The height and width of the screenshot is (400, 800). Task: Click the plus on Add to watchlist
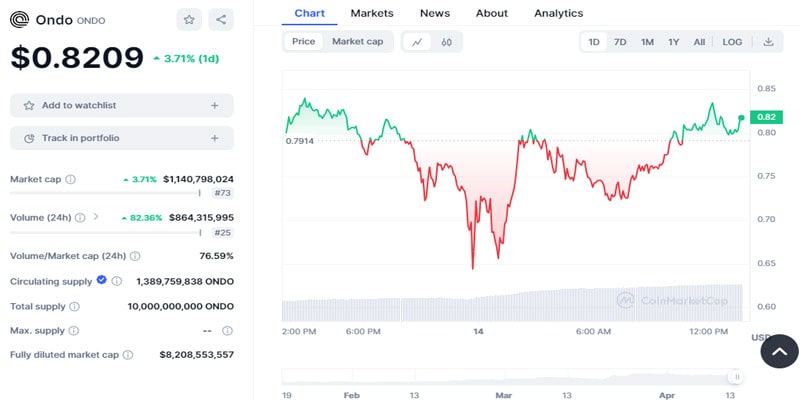tap(215, 106)
